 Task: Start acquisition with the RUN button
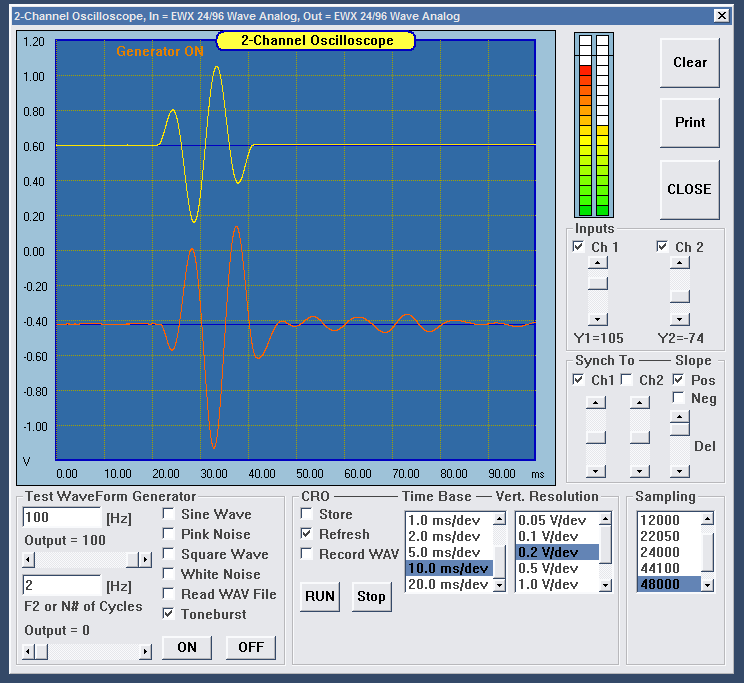click(x=320, y=596)
